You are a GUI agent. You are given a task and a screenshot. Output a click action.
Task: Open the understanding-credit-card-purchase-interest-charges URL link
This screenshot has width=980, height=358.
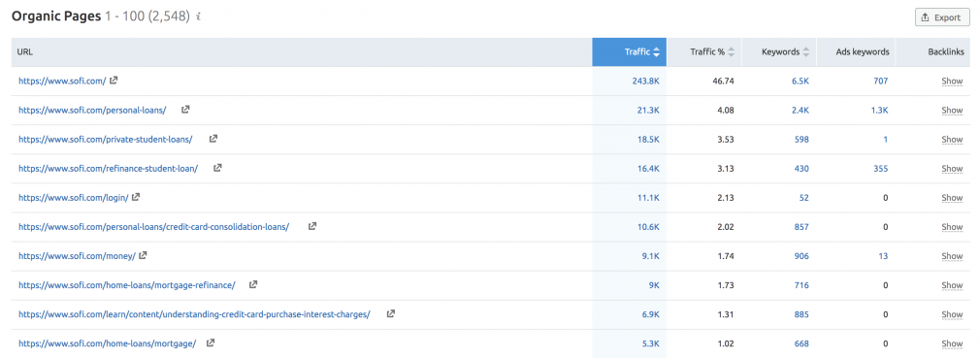pyautogui.click(x=194, y=314)
